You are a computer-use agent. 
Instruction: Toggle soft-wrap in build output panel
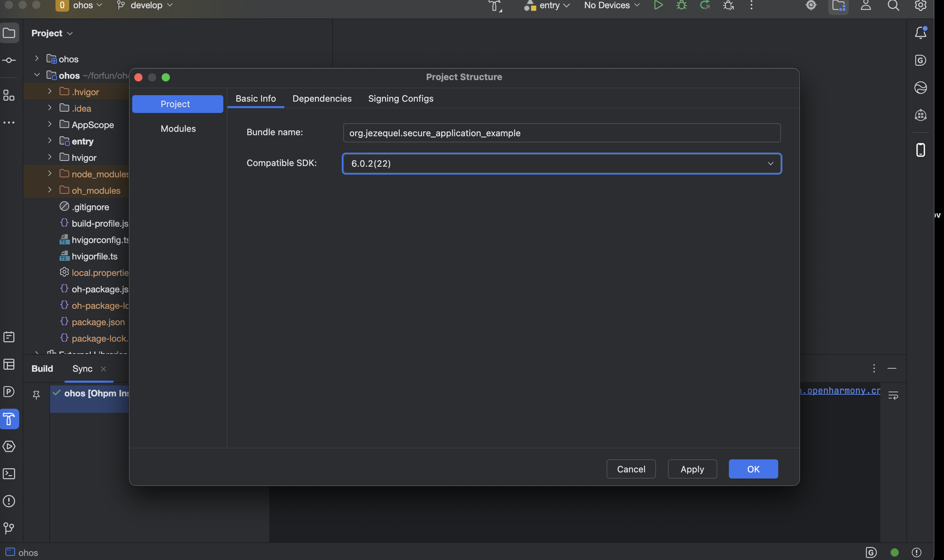[x=893, y=395]
